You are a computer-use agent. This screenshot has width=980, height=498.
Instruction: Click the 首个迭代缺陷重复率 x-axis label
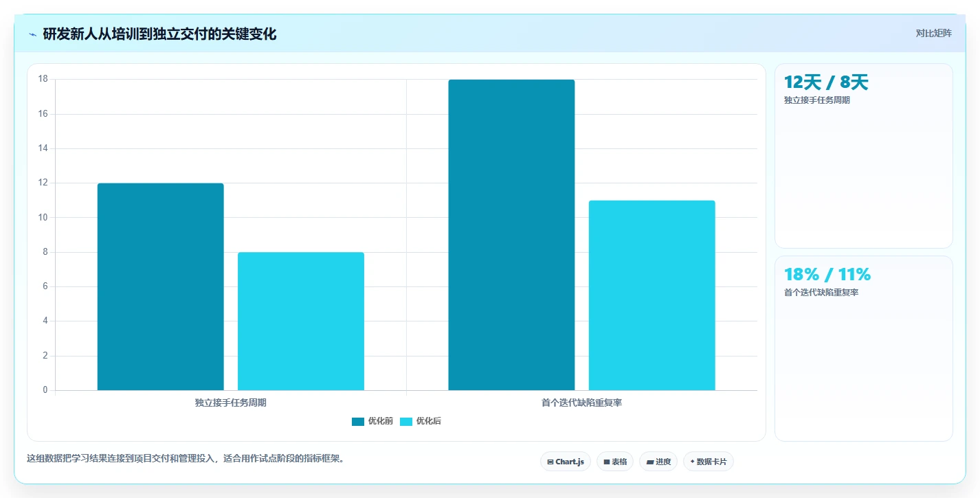581,403
